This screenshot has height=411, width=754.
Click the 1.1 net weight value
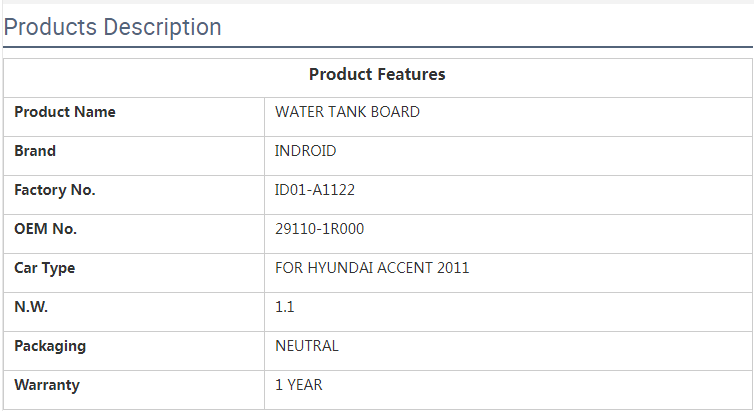pos(285,307)
